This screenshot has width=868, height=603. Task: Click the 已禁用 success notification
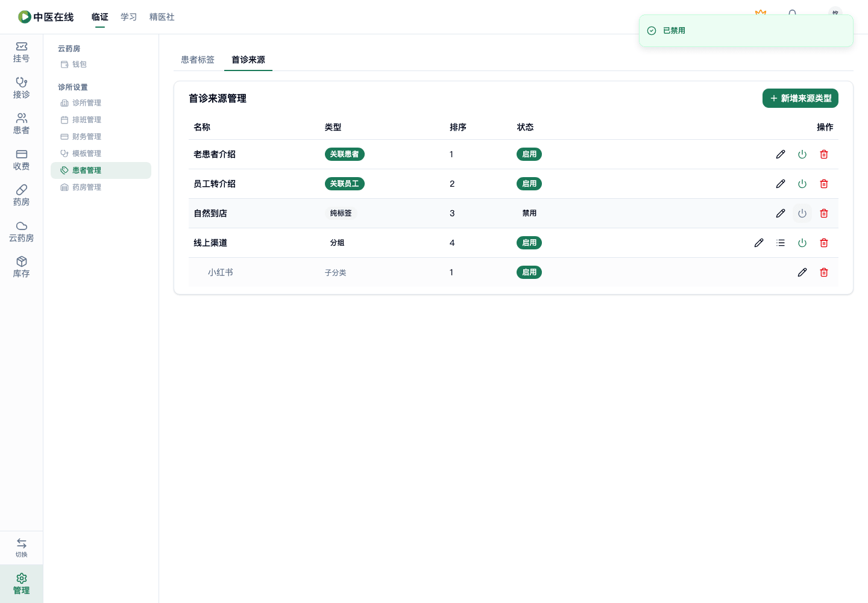pyautogui.click(x=746, y=31)
